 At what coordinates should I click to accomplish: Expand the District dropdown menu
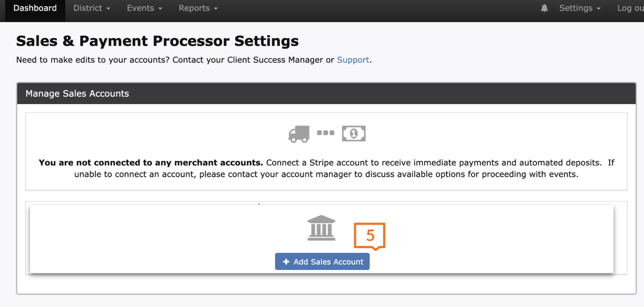pyautogui.click(x=92, y=8)
